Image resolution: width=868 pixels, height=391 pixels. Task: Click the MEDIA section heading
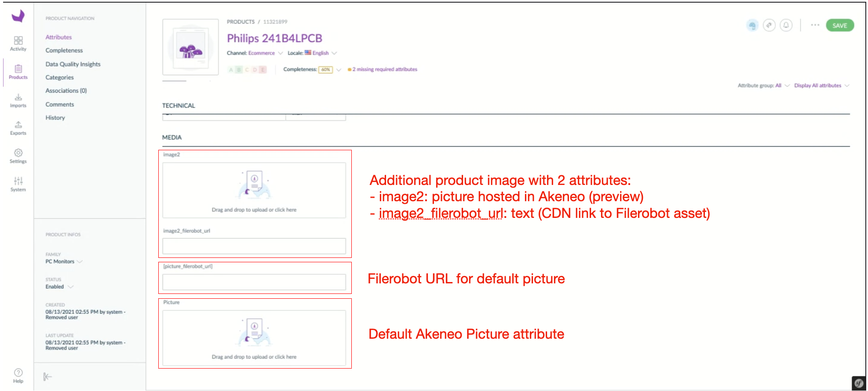pos(172,137)
